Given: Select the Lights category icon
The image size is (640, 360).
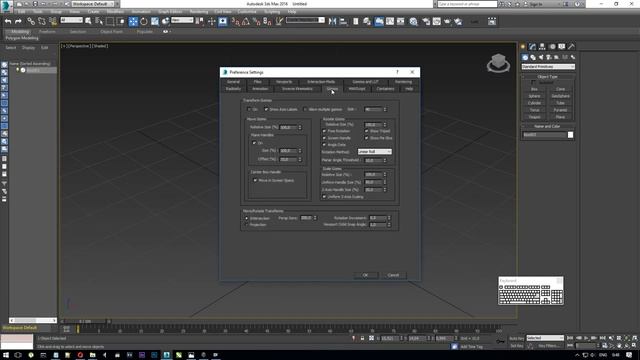Looking at the screenshot, I should [541, 57].
